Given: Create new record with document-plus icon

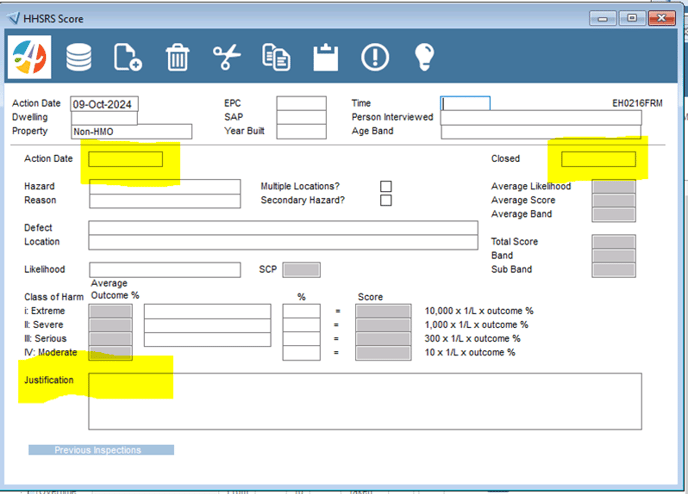Looking at the screenshot, I should tap(128, 57).
